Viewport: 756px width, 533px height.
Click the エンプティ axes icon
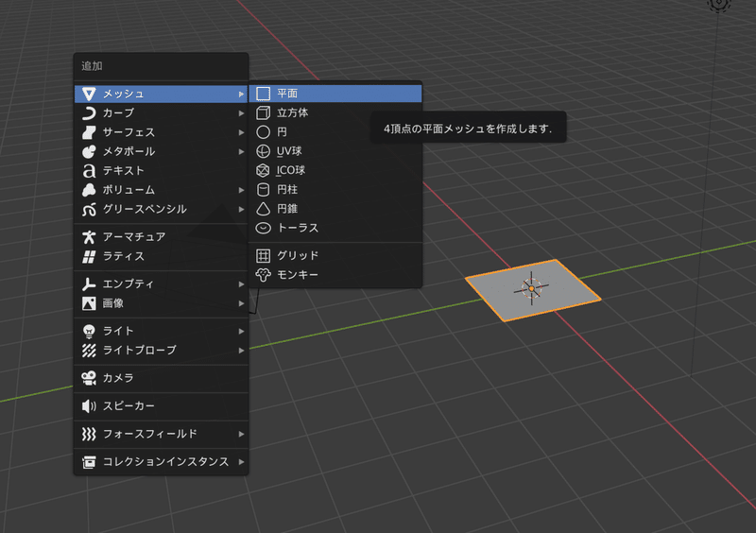[x=89, y=284]
